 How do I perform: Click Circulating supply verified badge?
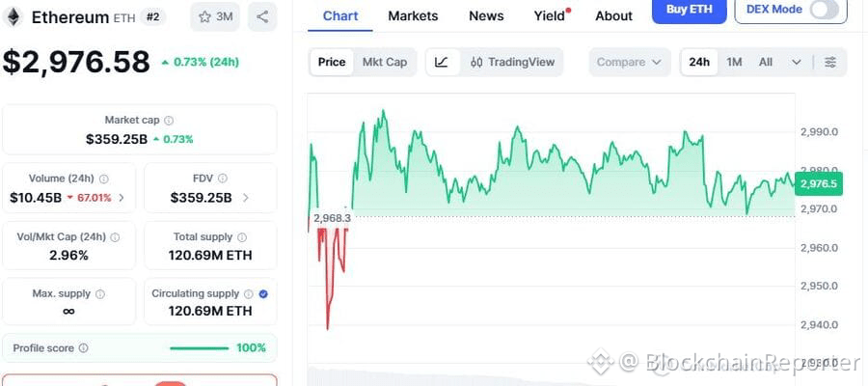(x=263, y=293)
